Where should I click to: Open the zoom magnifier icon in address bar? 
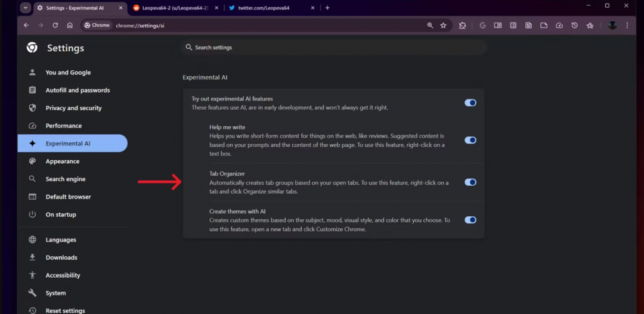[430, 26]
